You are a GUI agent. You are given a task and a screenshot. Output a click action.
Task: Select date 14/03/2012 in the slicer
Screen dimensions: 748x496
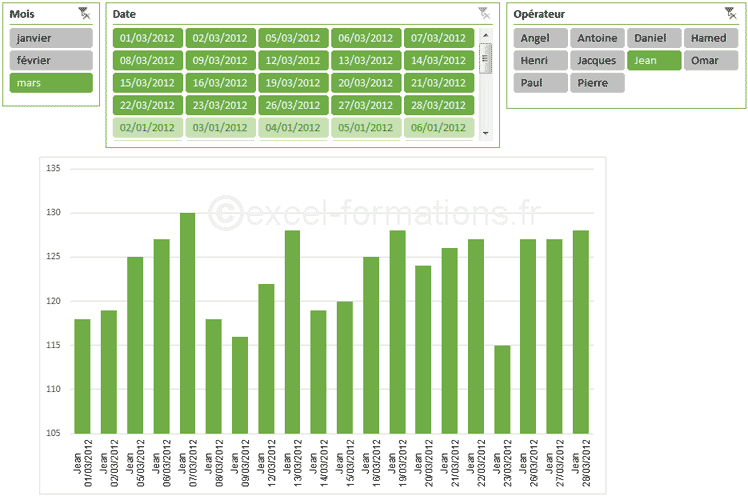(x=439, y=61)
